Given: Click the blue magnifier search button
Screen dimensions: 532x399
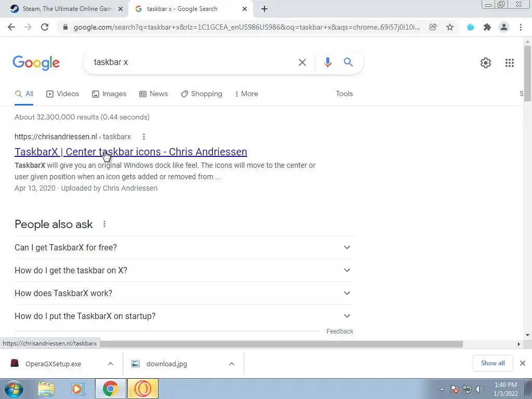Looking at the screenshot, I should 349,62.
